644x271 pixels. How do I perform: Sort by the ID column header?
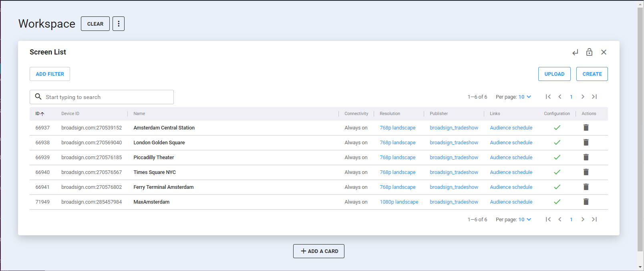[x=40, y=114]
